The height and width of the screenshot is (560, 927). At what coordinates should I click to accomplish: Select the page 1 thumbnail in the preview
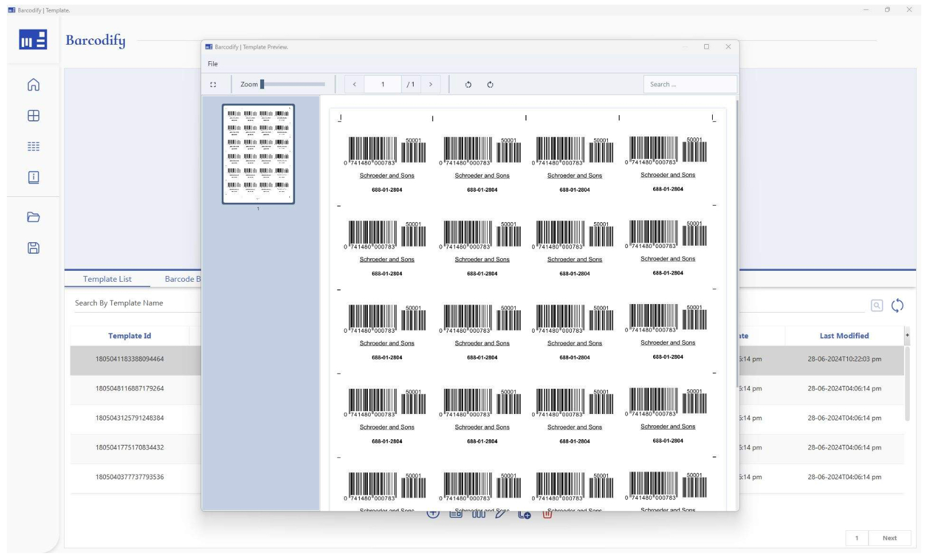coord(258,154)
